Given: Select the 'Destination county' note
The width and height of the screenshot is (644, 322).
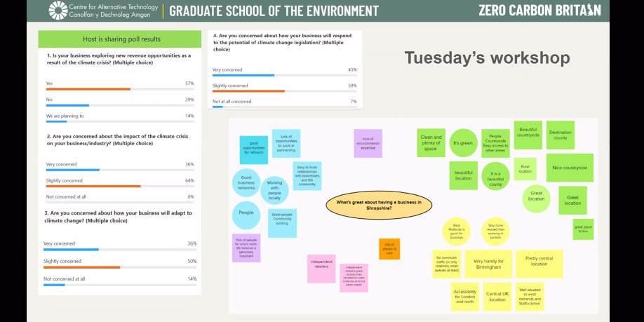Looking at the screenshot, I should pyautogui.click(x=561, y=135).
